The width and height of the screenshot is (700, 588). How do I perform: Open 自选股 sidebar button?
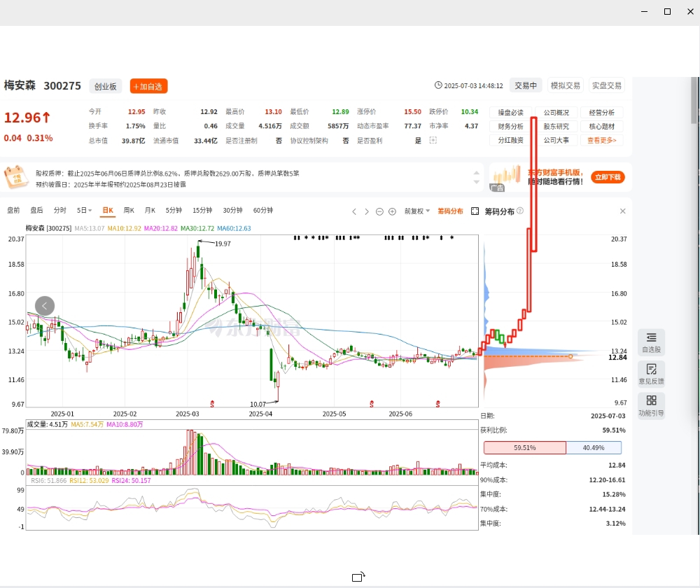651,342
